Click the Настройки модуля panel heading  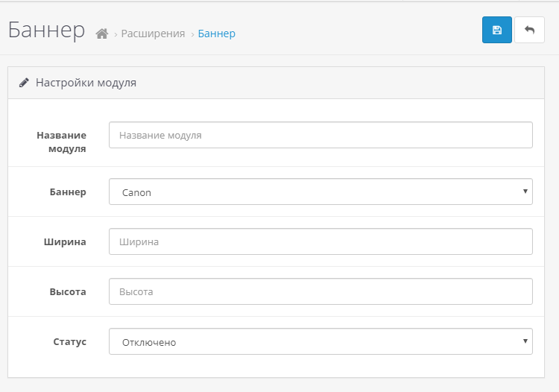click(x=86, y=83)
